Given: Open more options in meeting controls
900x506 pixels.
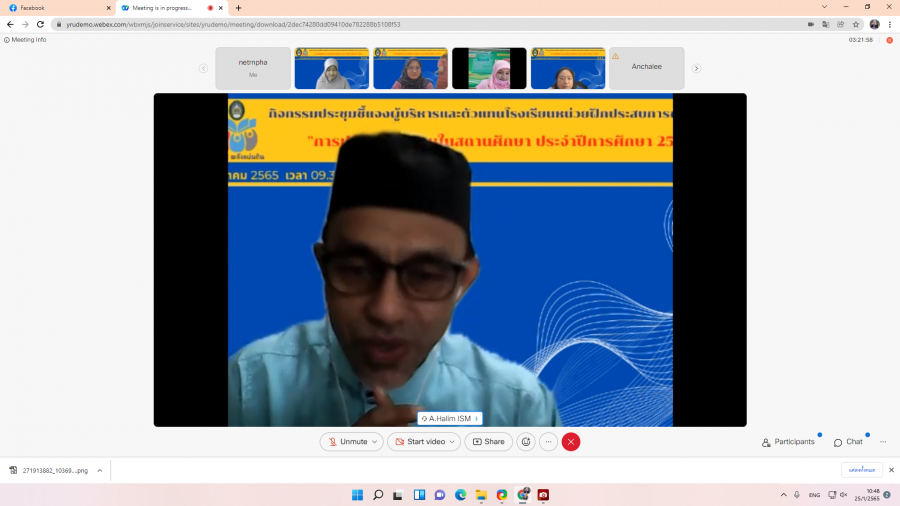Looking at the screenshot, I should tap(548, 442).
